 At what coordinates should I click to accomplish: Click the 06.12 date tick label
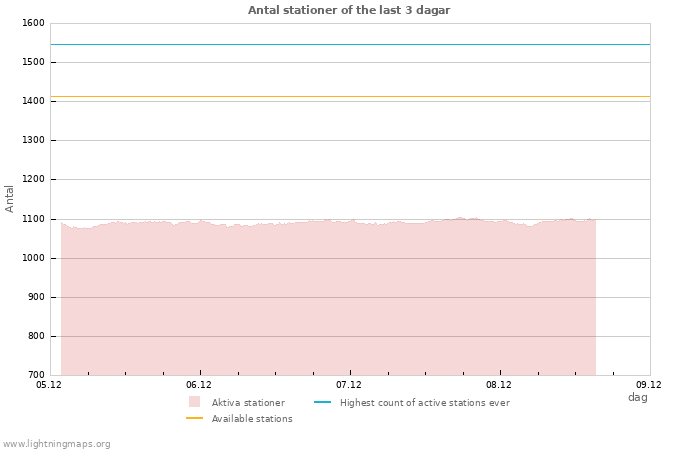point(199,384)
